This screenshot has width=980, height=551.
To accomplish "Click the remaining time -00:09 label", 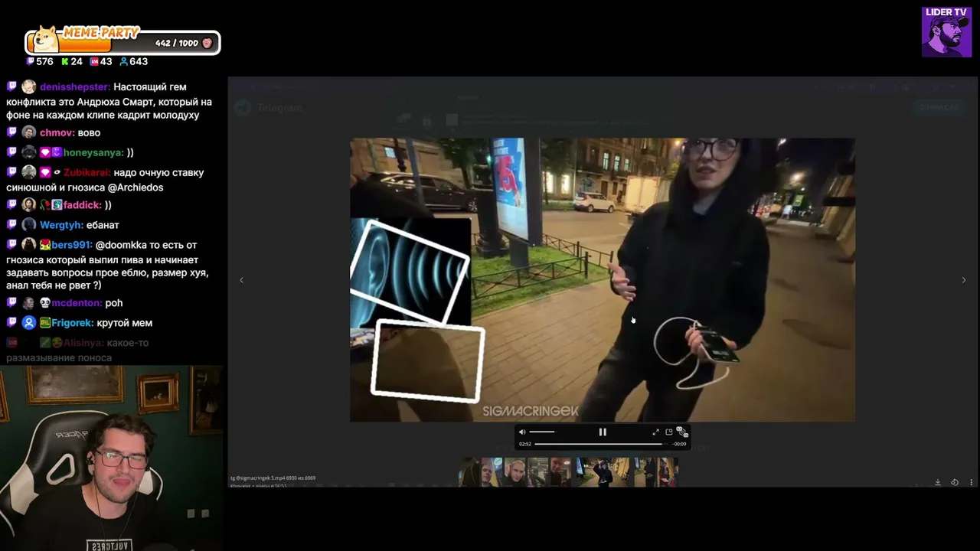I will [x=680, y=444].
